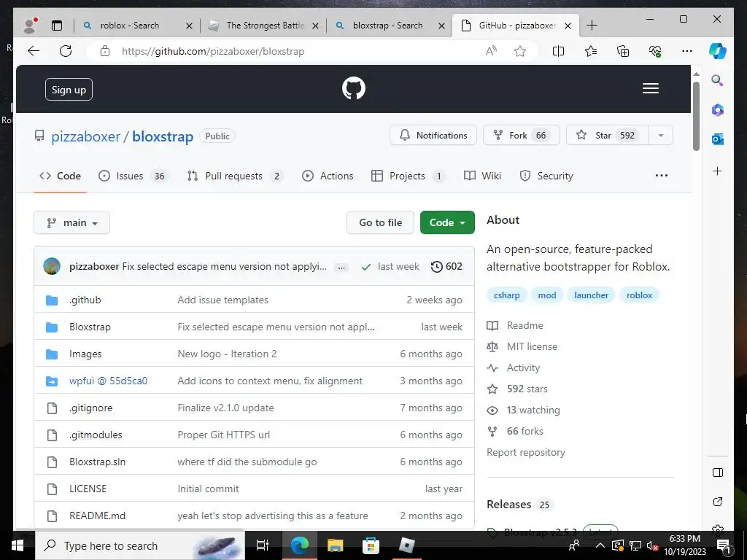Open Microsoft Store from taskbar
747x560 pixels.
click(x=371, y=545)
